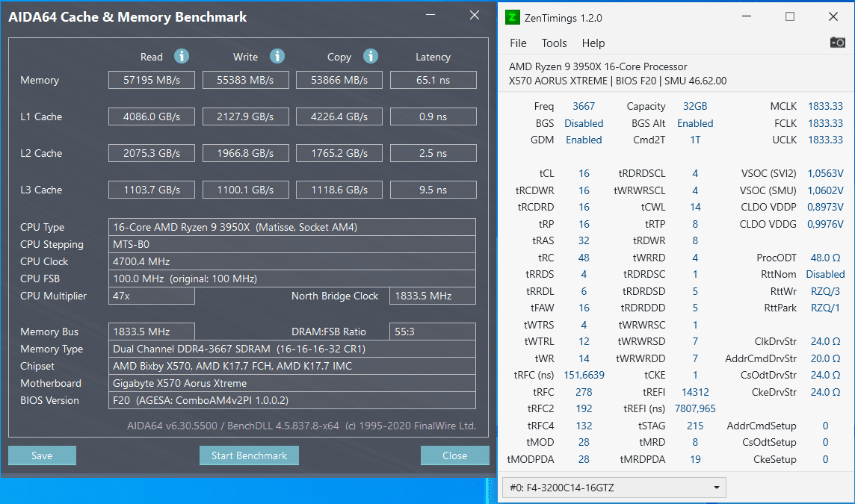Viewport: 855px width, 504px height.
Task: Click the North Bridge Clock field 1833.5 MHz
Action: pos(433,296)
